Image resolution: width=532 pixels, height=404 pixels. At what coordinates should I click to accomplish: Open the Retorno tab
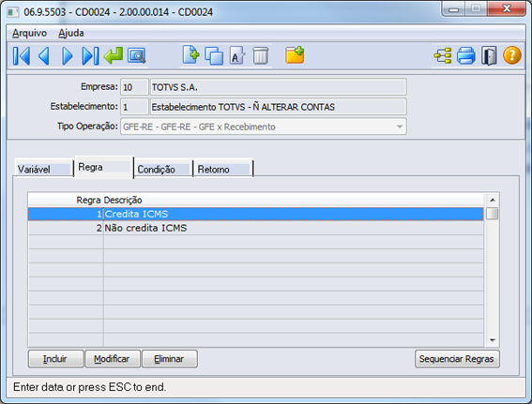tap(223, 169)
